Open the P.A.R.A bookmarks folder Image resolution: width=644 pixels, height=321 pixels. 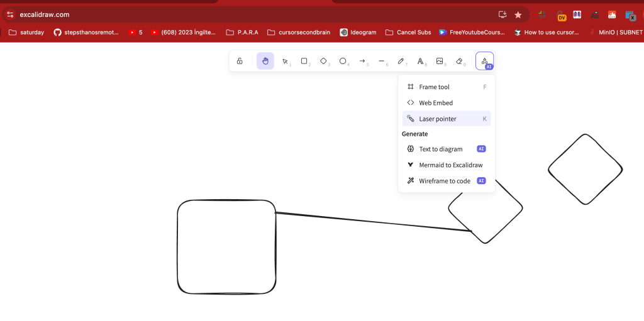click(242, 33)
